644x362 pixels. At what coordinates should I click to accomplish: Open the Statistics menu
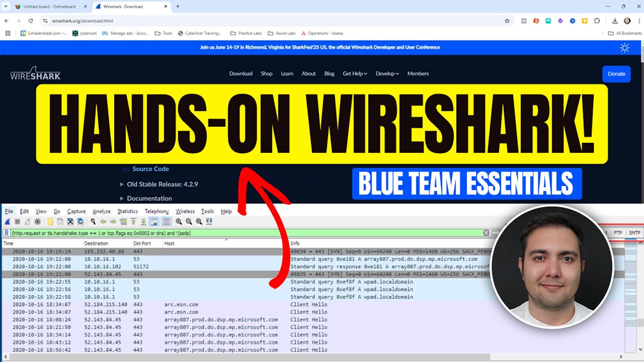(x=127, y=211)
